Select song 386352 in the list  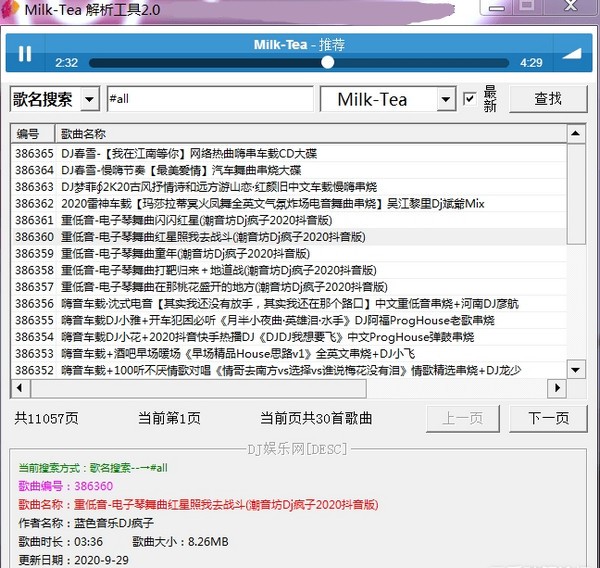click(200, 369)
